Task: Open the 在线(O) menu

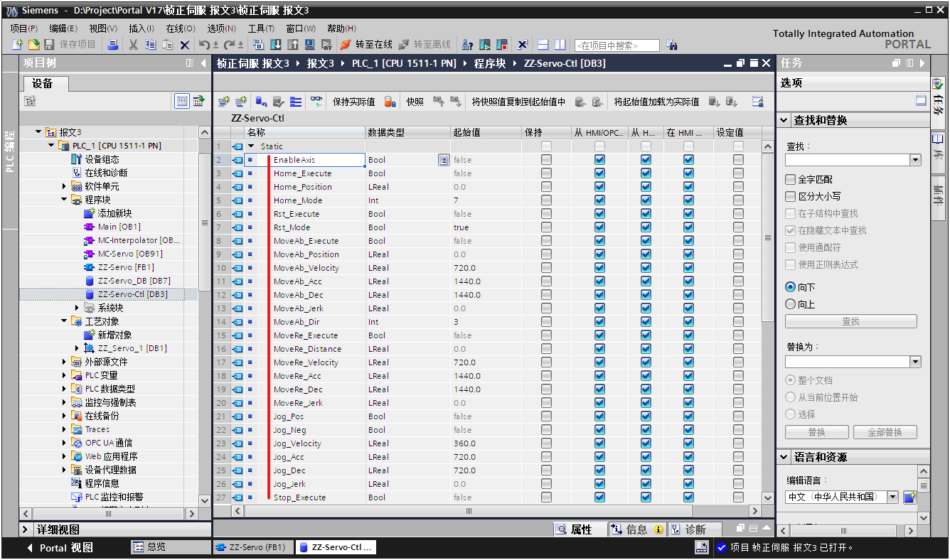Action: (x=180, y=28)
